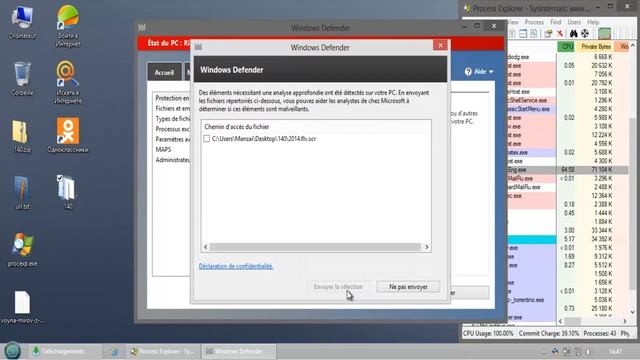
Task: Click the crosshair Find Window's Process icon
Action: coord(585,33)
